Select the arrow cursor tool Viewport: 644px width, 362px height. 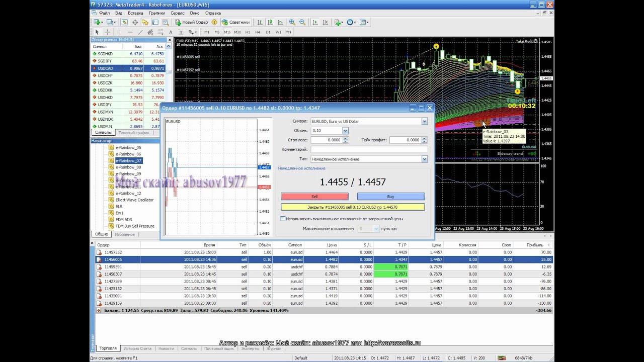pyautogui.click(x=97, y=32)
